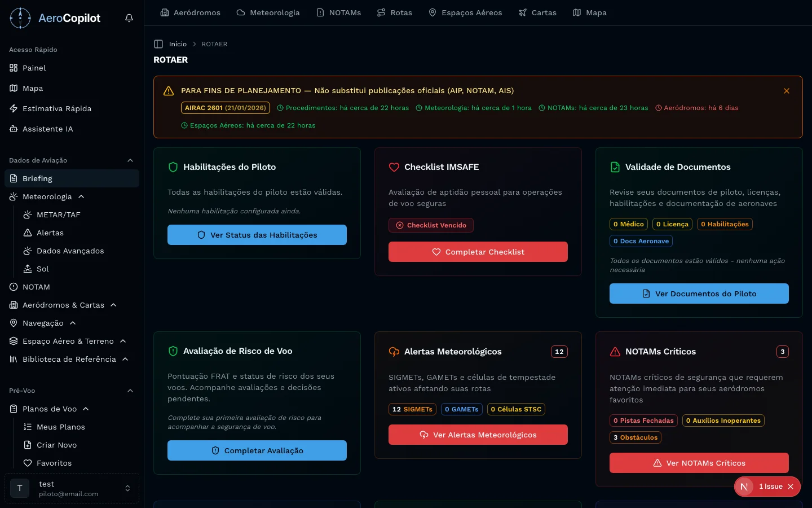Click the N issue indicator icon

pos(744,487)
